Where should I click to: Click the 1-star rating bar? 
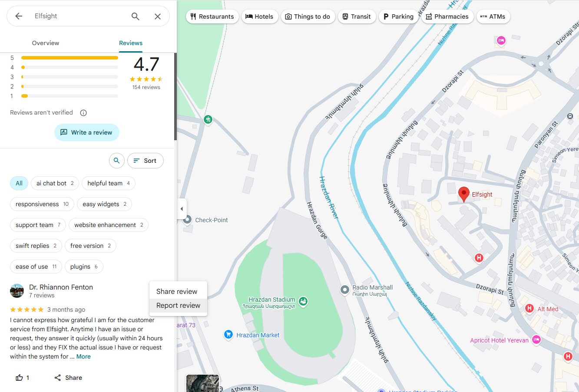69,96
